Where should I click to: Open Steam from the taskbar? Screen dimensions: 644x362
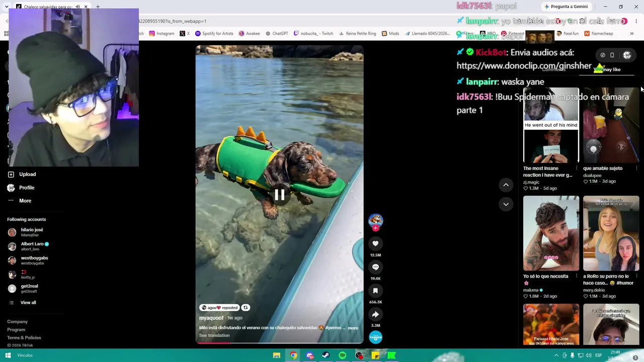326,355
